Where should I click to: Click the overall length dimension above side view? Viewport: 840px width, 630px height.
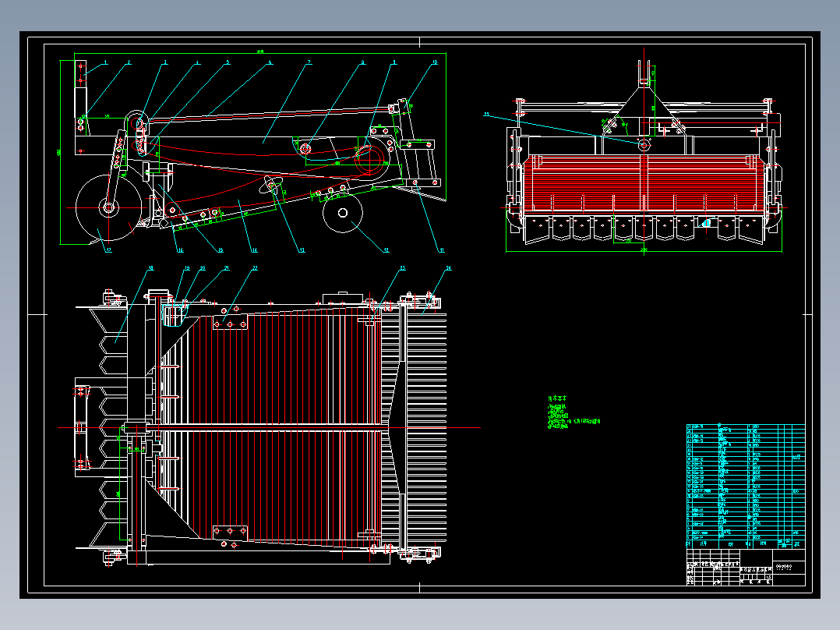tap(260, 52)
